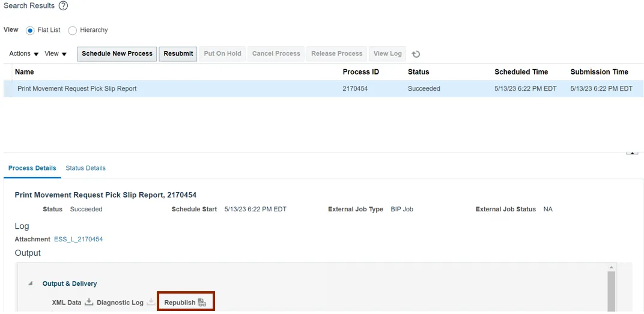Click the output panel scrollbar up arrow
644x314 pixels.
pos(612,267)
